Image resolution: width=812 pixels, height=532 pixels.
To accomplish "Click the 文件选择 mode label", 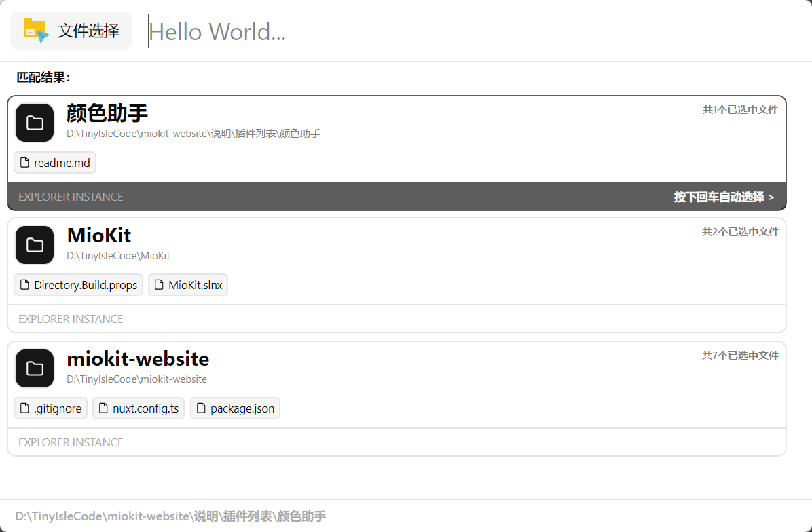I will tap(88, 31).
